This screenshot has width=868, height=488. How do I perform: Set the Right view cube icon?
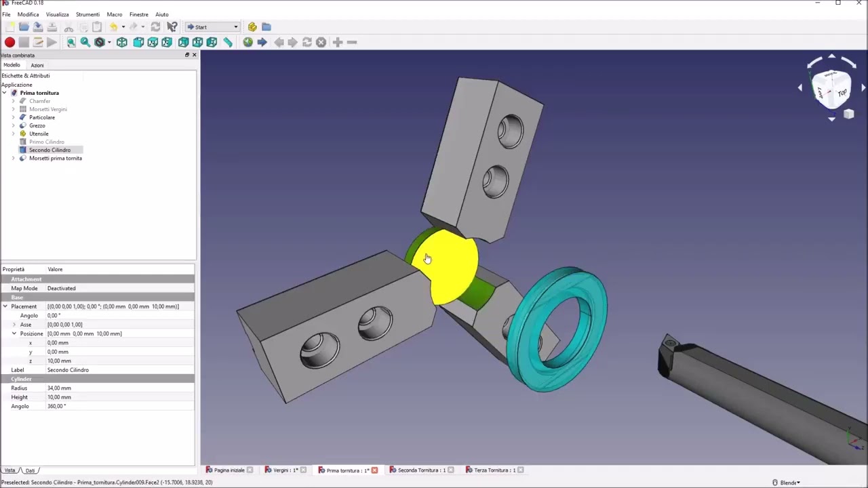(x=167, y=42)
